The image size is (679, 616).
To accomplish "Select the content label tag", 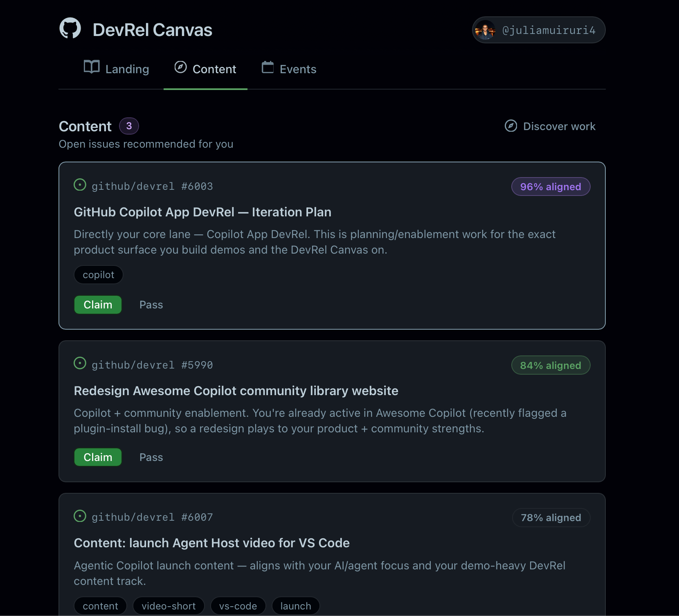I will pos(101,606).
